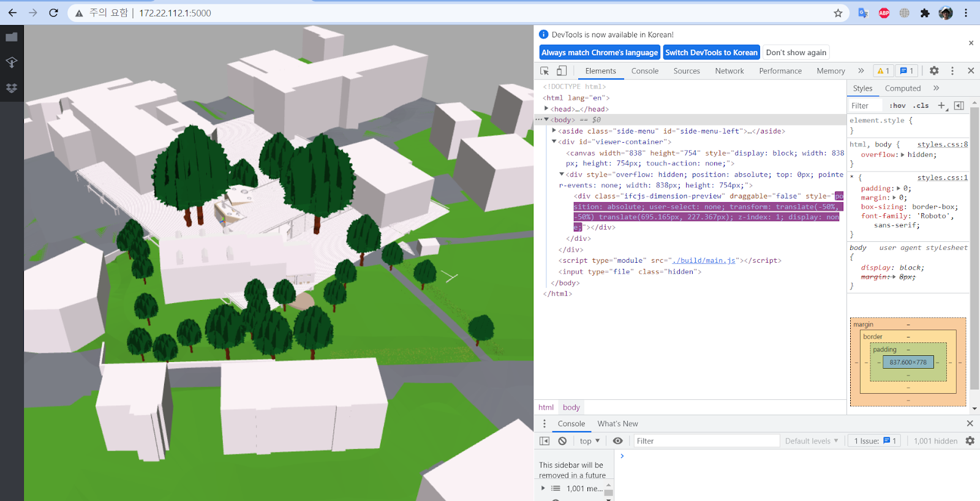The image size is (980, 501).
Task: Switch to the Computed styles tab
Action: (903, 88)
